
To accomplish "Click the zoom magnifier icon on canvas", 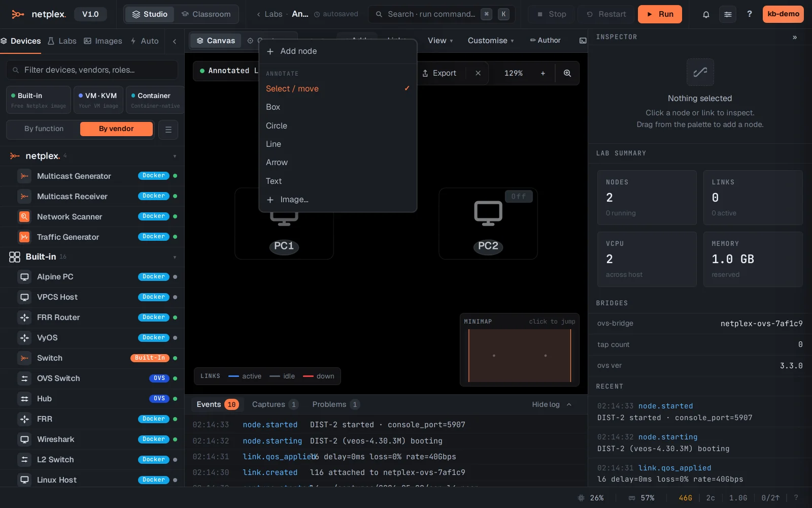I will pyautogui.click(x=567, y=73).
